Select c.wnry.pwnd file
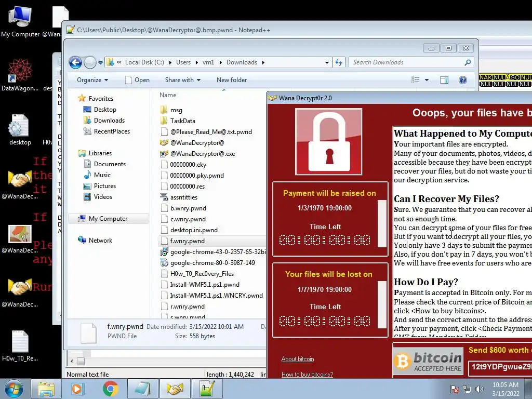 pos(183,219)
